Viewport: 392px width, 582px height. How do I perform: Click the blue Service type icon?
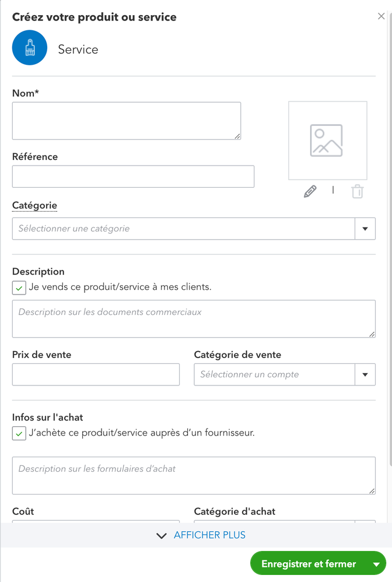click(30, 48)
